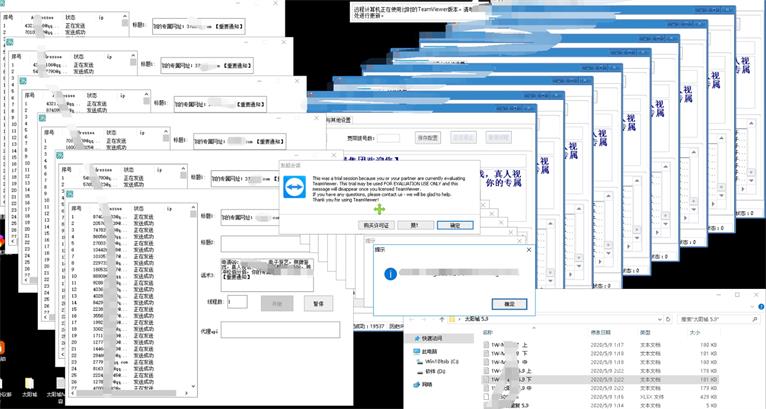The image size is (766, 409).
Task: Click the 保存配置 button
Action: (428, 138)
